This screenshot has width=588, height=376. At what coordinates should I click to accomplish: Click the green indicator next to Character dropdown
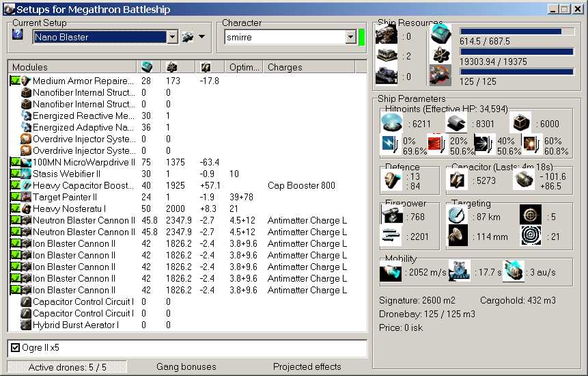click(362, 37)
